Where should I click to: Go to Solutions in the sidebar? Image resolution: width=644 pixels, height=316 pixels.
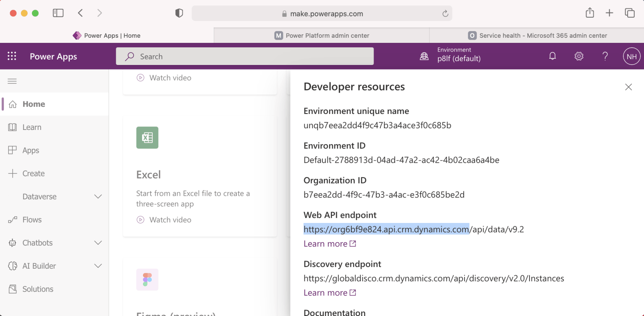[38, 289]
